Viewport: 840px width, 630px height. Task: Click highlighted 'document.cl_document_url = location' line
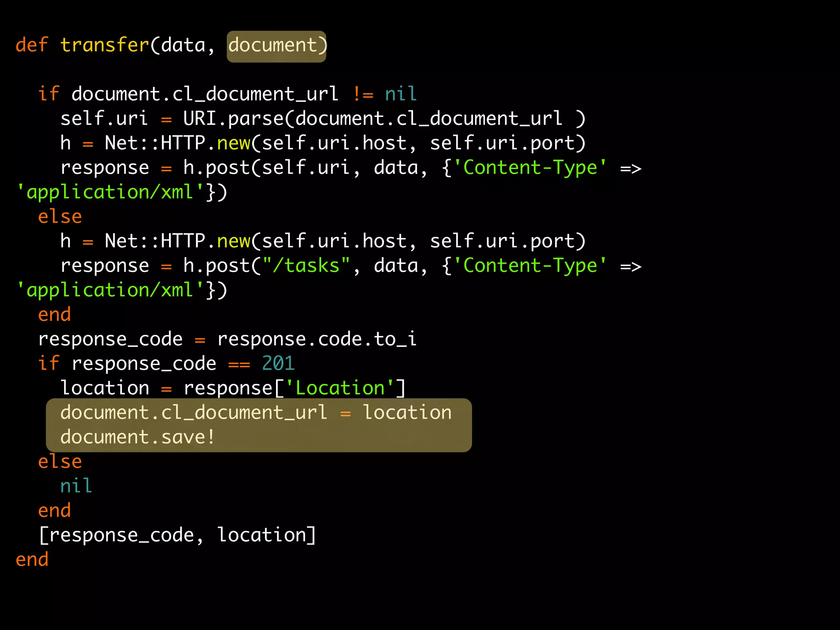point(256,413)
